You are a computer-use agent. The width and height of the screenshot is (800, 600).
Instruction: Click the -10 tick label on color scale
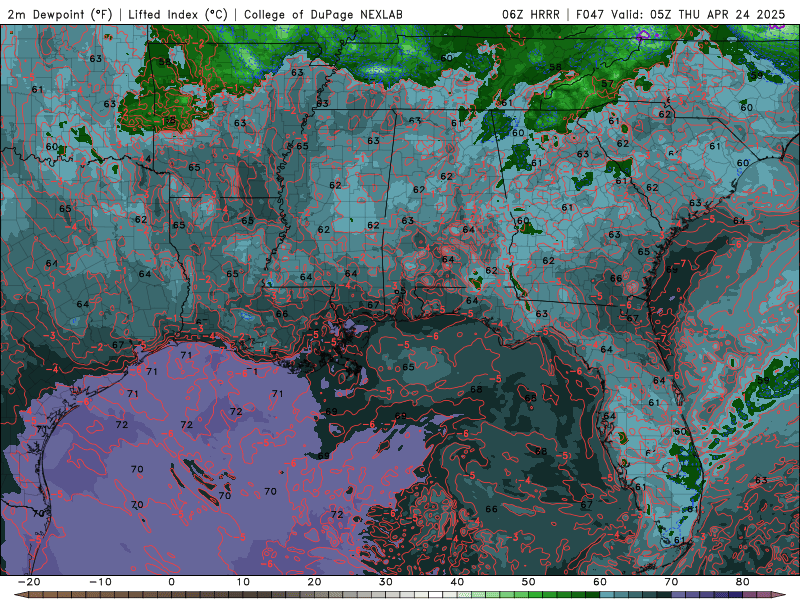[x=100, y=582]
